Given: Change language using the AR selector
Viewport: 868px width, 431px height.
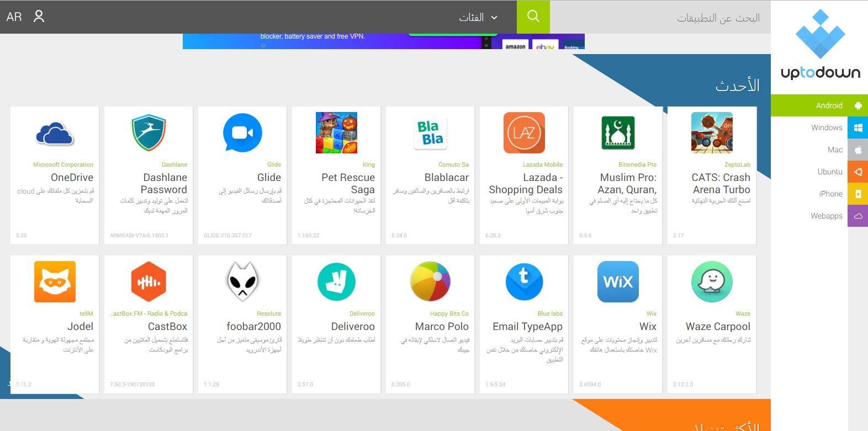Looking at the screenshot, I should point(14,17).
